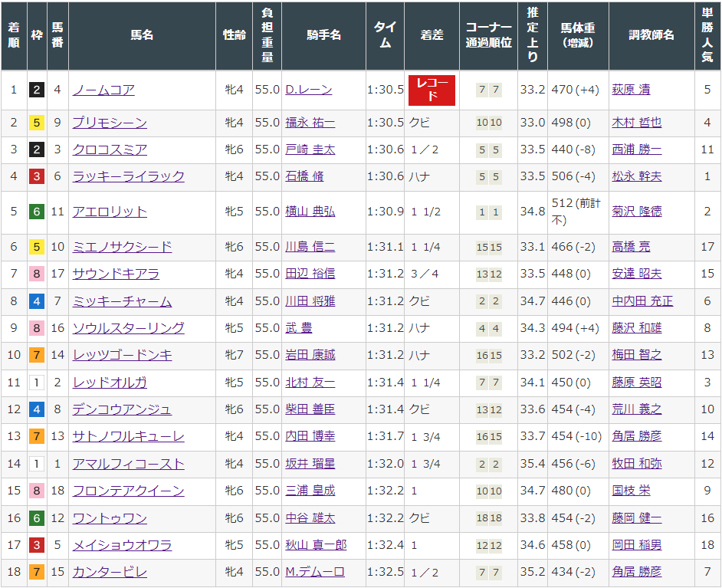Open trainer link 高橋 亮
Viewport: 722px width, 588px height.
tap(631, 247)
